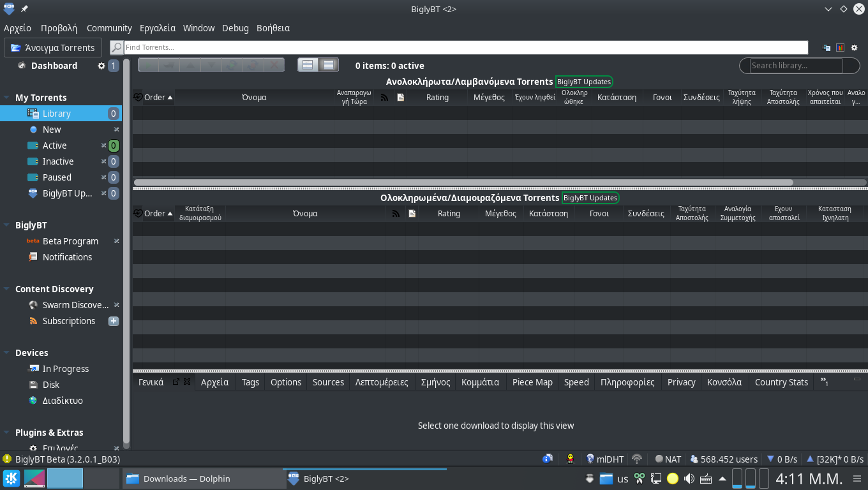Open the Εργαλεία menu
Viewport: 868px width, 490px height.
[157, 28]
